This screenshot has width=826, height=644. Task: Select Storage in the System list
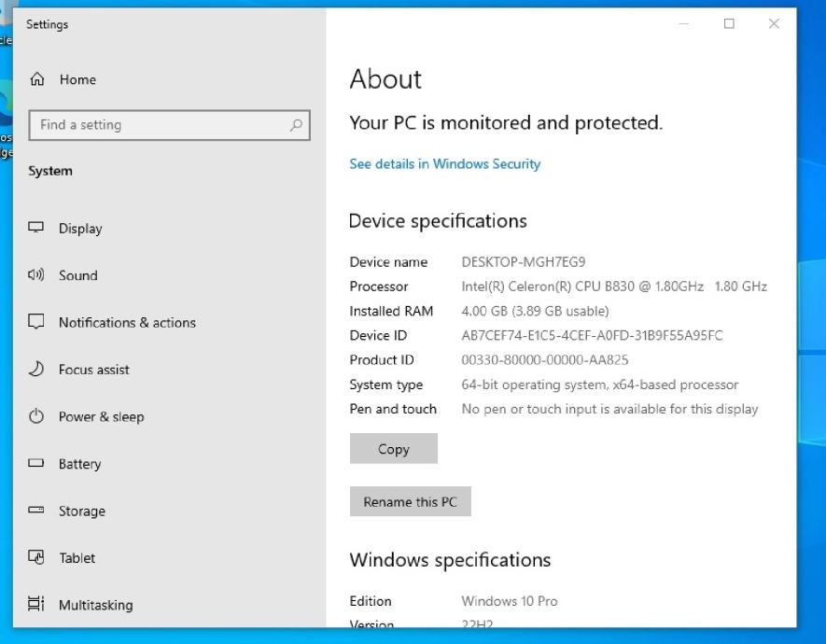pyautogui.click(x=82, y=511)
